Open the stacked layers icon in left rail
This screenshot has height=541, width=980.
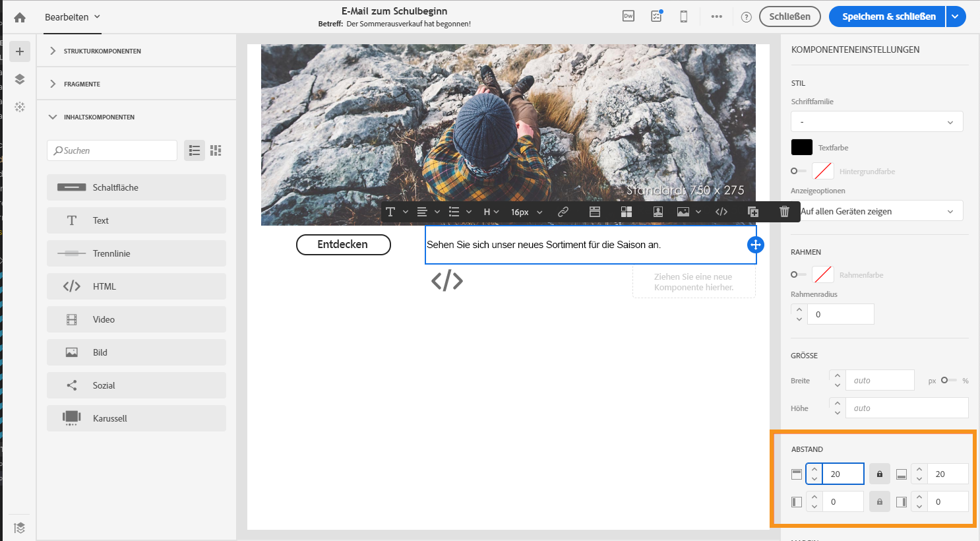[20, 79]
